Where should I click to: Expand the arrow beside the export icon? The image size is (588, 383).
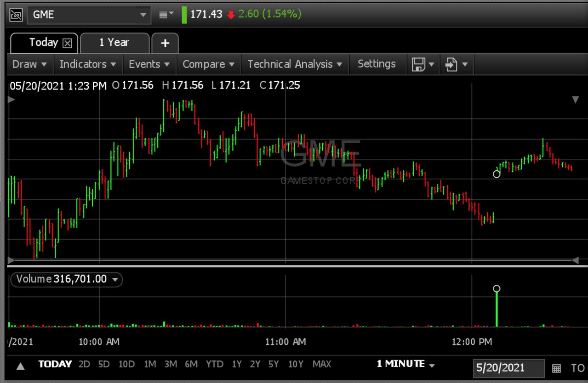click(x=465, y=65)
